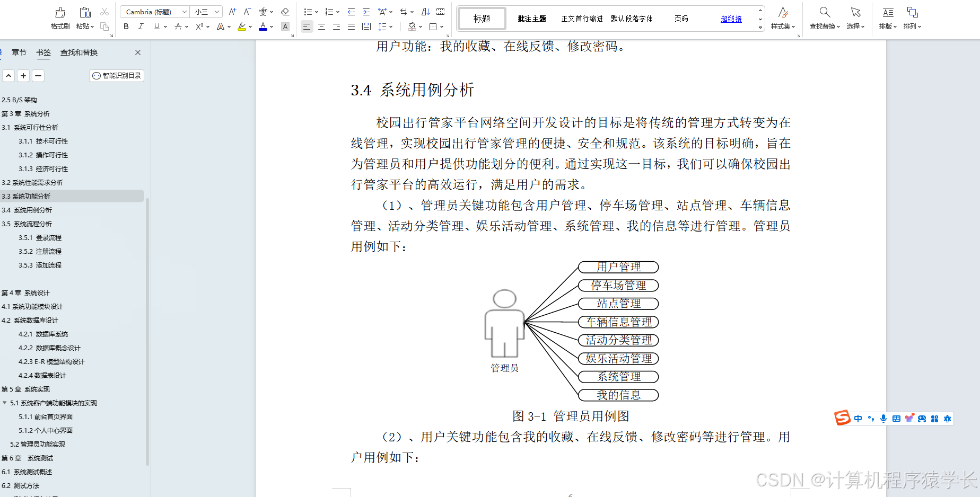
Task: Open text effects A icon
Action: point(221,26)
